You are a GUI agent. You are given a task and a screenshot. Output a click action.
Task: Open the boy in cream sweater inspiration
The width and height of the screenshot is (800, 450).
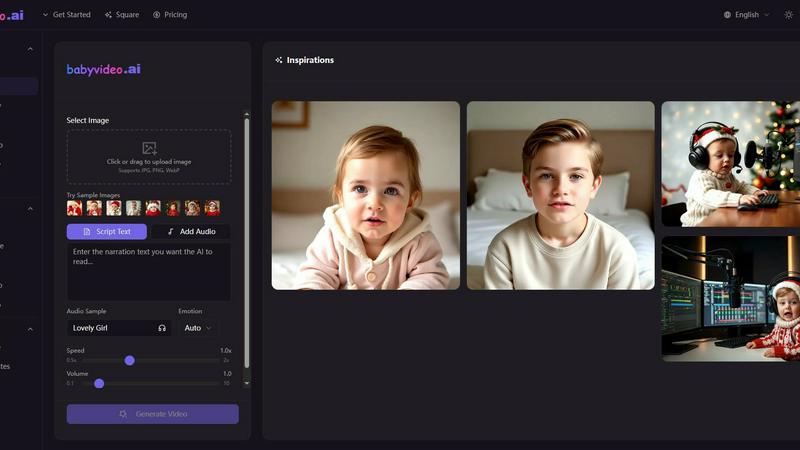point(561,195)
